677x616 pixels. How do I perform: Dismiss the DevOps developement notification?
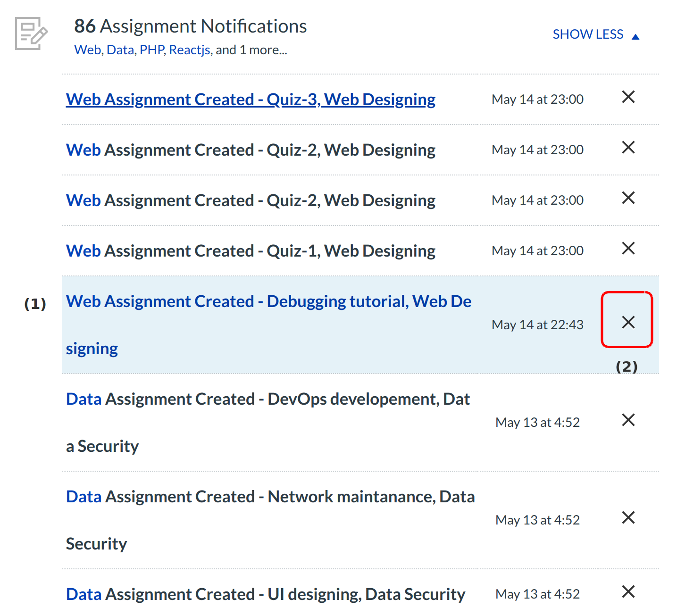(628, 420)
